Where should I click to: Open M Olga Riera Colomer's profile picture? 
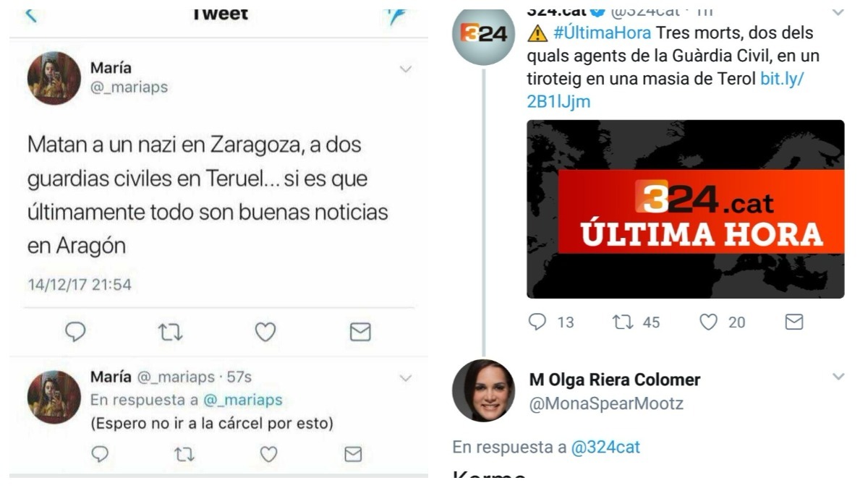pyautogui.click(x=483, y=390)
